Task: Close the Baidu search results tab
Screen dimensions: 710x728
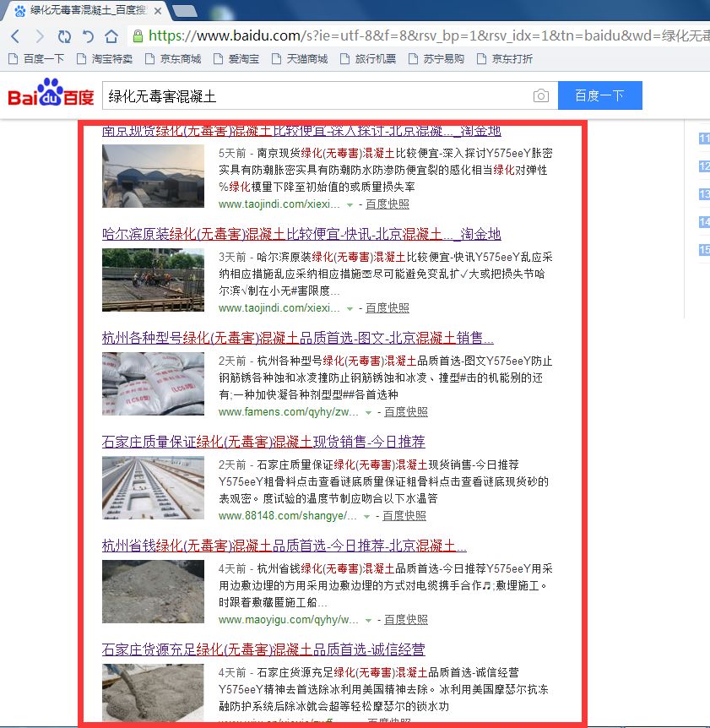Action: [158, 11]
